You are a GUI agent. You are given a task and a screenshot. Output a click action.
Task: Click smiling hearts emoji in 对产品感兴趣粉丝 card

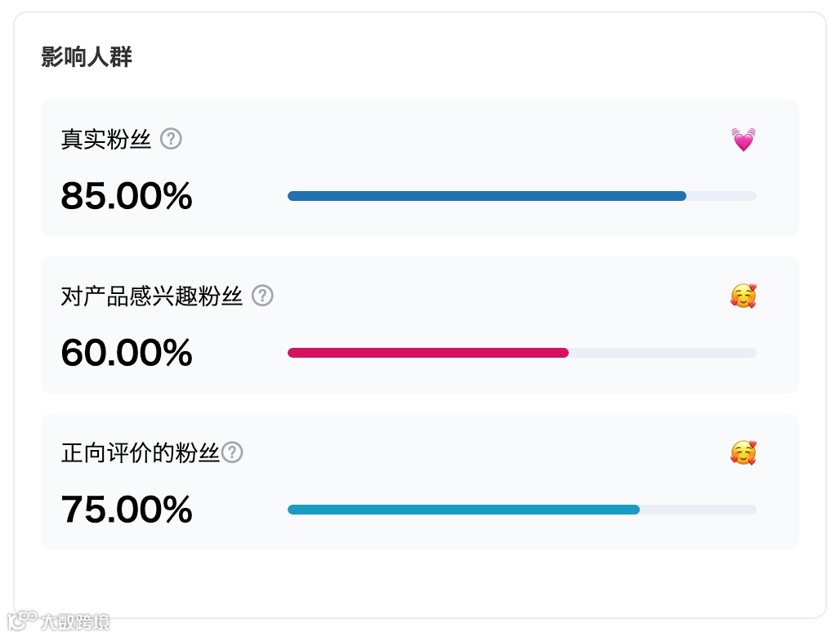744,296
